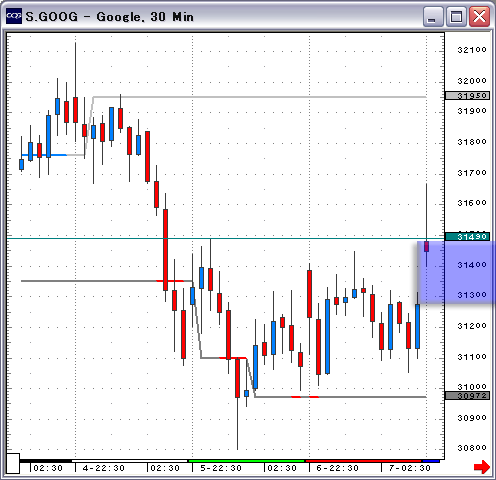Click the red session bar on time axis
This screenshot has height=480, width=496.
[364, 461]
